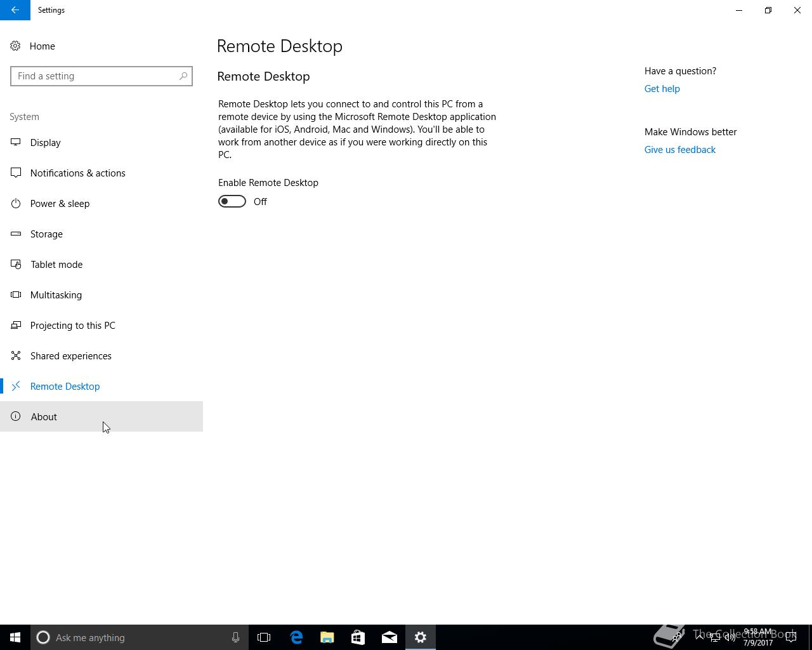Screen dimensions: 812x650
Task: Click the Settings gear taskbar icon
Action: (421, 637)
